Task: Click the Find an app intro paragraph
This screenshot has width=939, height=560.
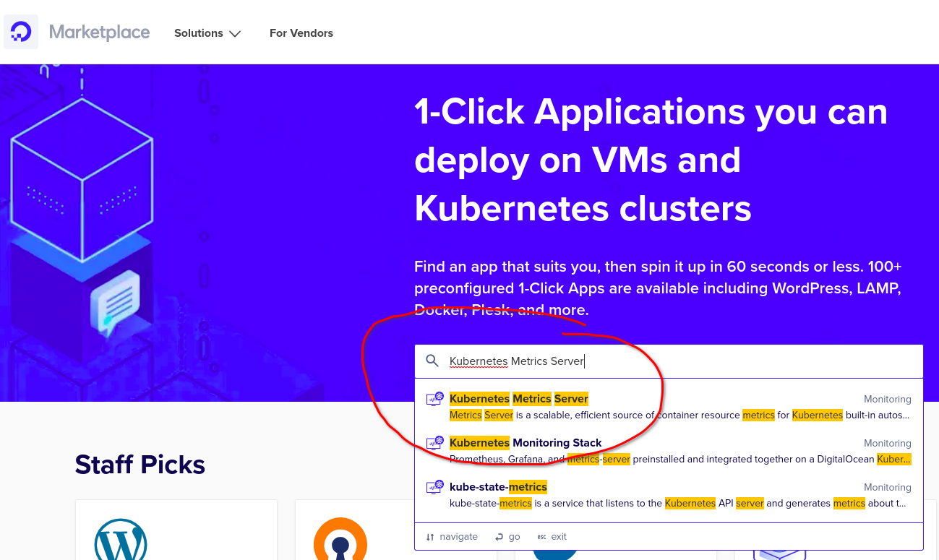Action: point(658,288)
